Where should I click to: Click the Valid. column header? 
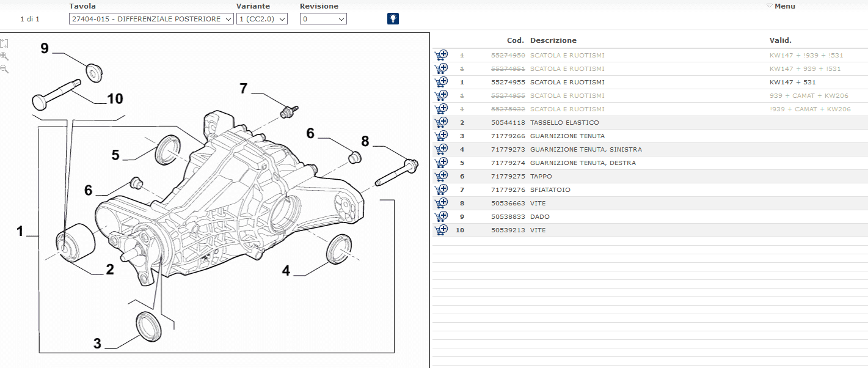780,40
